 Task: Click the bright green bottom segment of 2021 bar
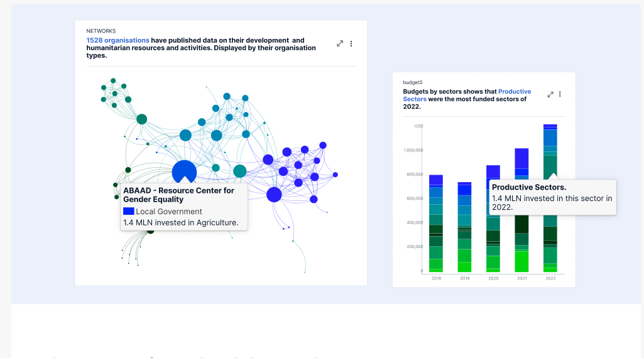click(x=521, y=261)
